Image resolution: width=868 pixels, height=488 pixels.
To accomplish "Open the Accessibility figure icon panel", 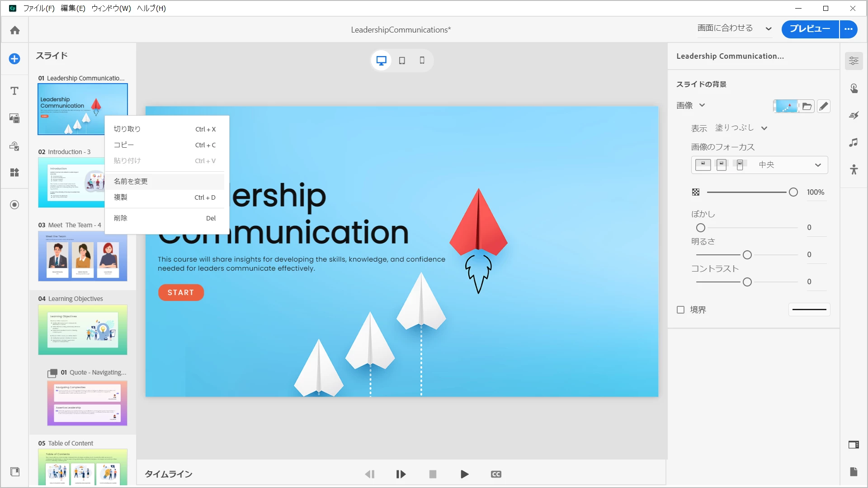I will [854, 170].
